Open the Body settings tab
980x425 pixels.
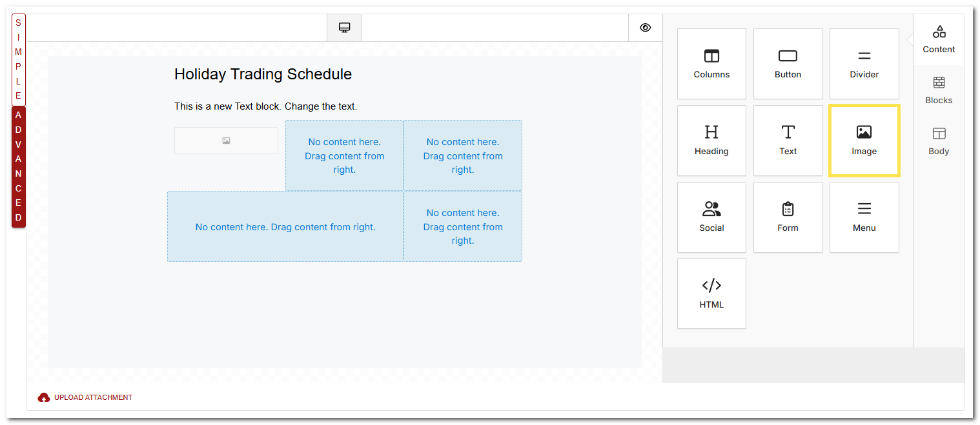[939, 141]
